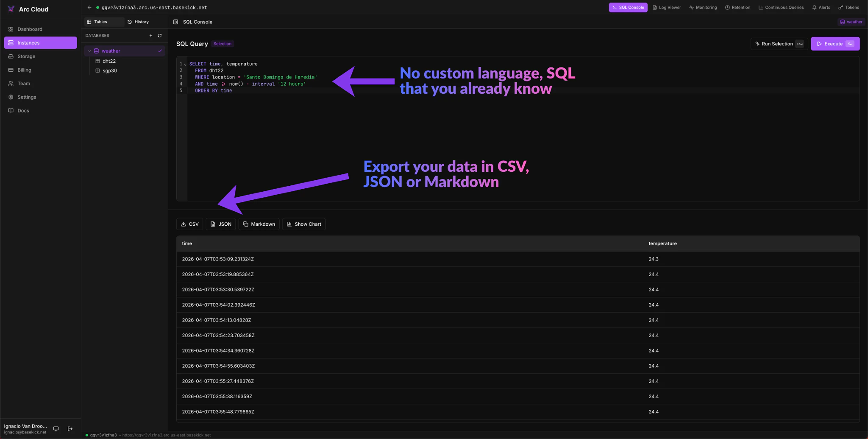Copy results as Markdown
868x439 pixels.
click(259, 224)
